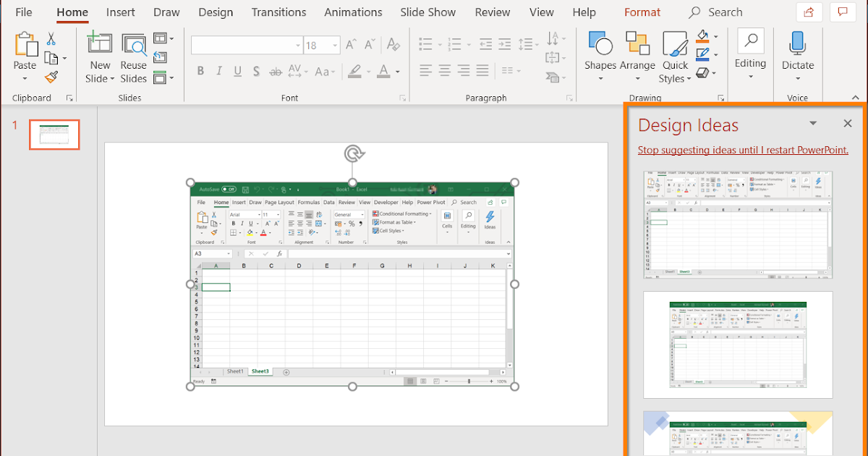
Task: Enable underline formatting
Action: point(237,71)
